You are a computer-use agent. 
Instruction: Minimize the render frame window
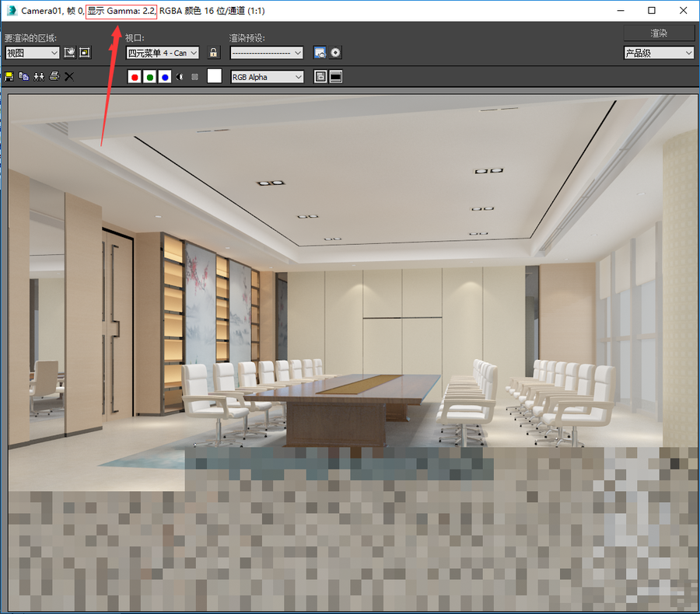[x=621, y=10]
